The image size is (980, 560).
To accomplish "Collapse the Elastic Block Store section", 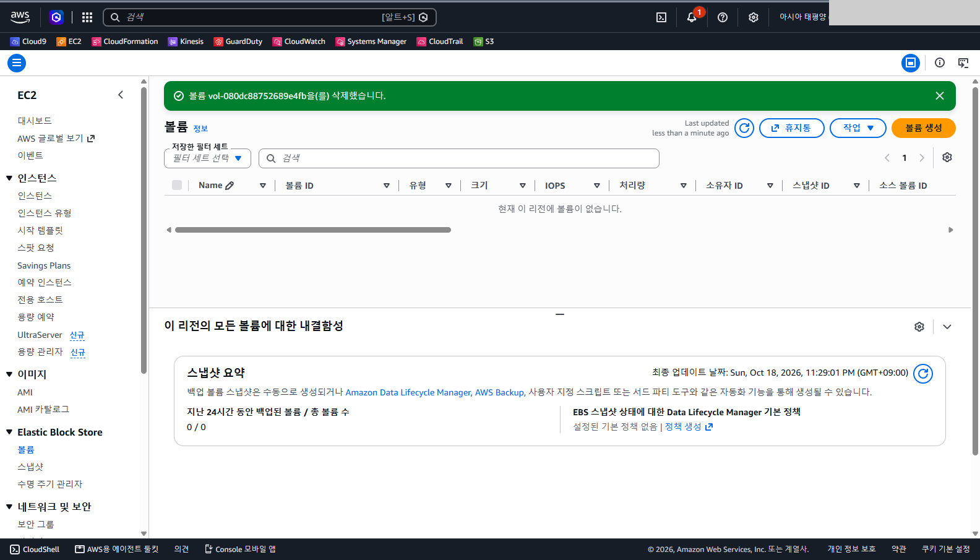I will 9,432.
